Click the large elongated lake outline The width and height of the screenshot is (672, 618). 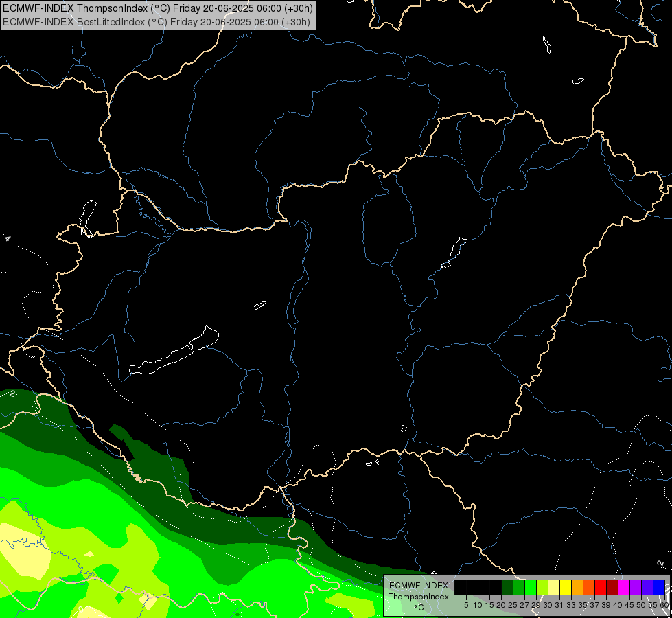174,352
